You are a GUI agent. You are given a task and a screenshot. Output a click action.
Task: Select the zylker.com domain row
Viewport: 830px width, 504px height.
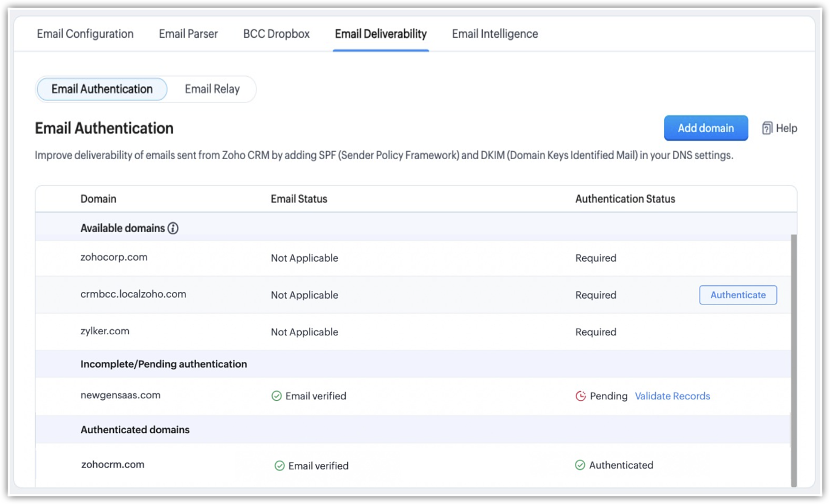pos(105,331)
